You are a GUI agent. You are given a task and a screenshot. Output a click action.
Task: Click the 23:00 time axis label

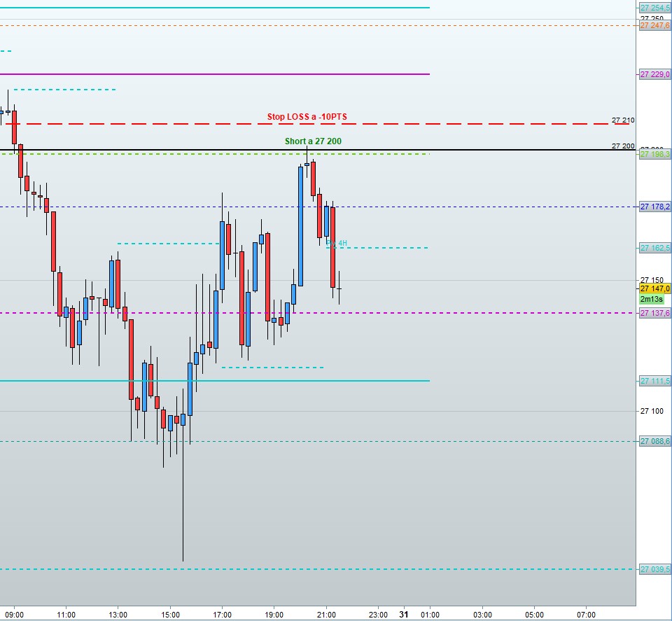(378, 615)
